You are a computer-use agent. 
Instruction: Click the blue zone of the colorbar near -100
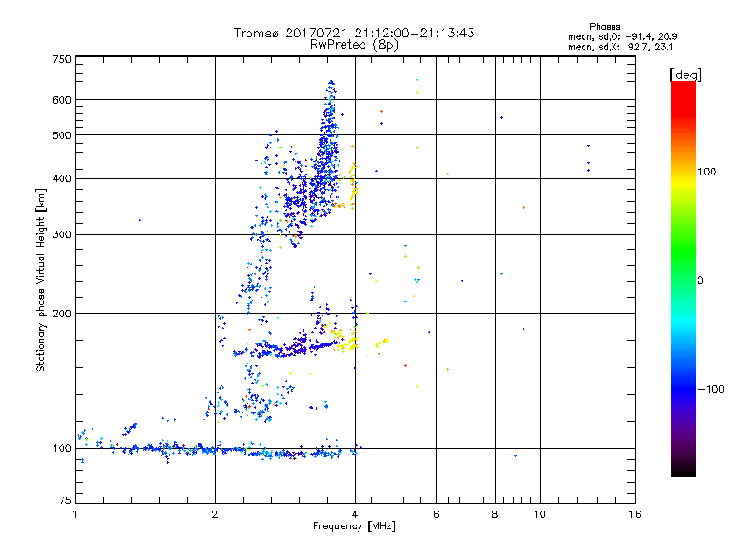pos(684,388)
